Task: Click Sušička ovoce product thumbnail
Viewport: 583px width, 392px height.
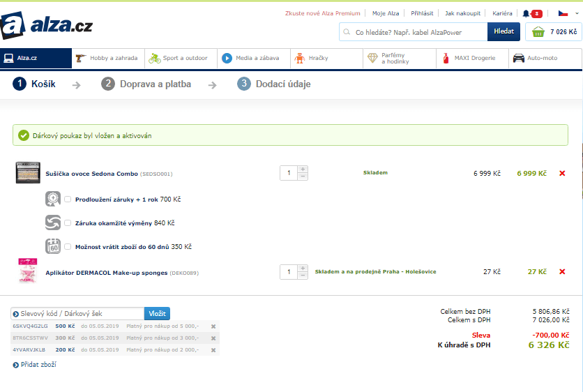Action: click(x=28, y=172)
